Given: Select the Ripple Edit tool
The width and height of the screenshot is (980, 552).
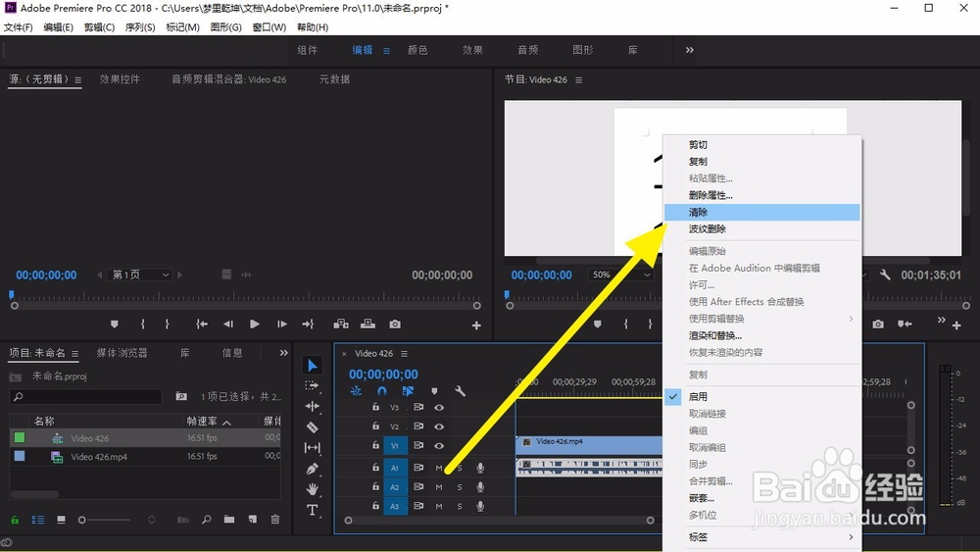Looking at the screenshot, I should tap(312, 406).
